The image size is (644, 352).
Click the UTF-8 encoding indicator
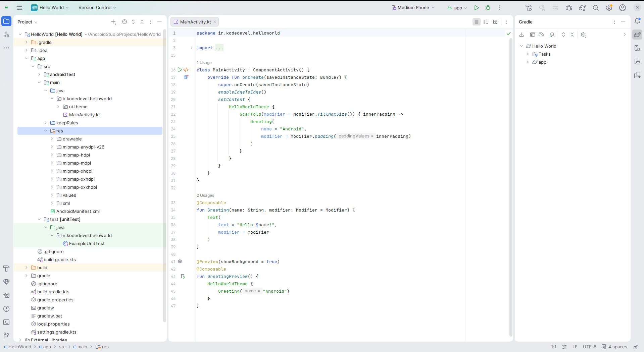(590, 347)
